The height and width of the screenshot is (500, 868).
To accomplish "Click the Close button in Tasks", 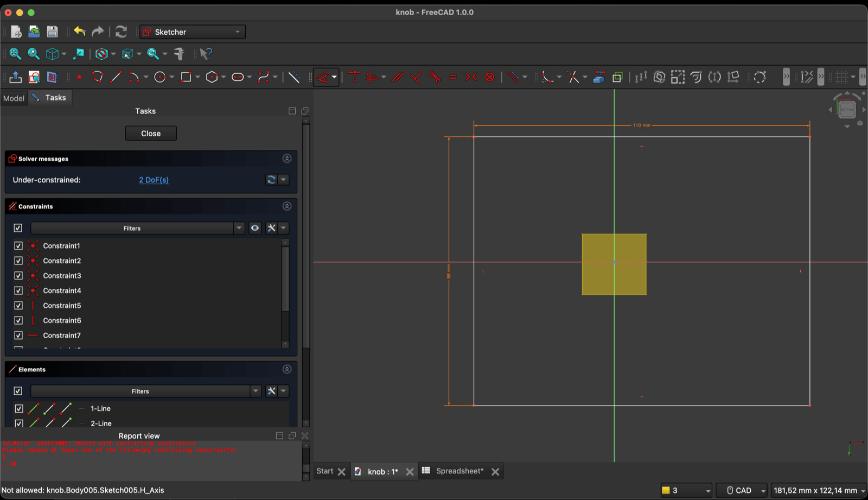I will pos(151,134).
